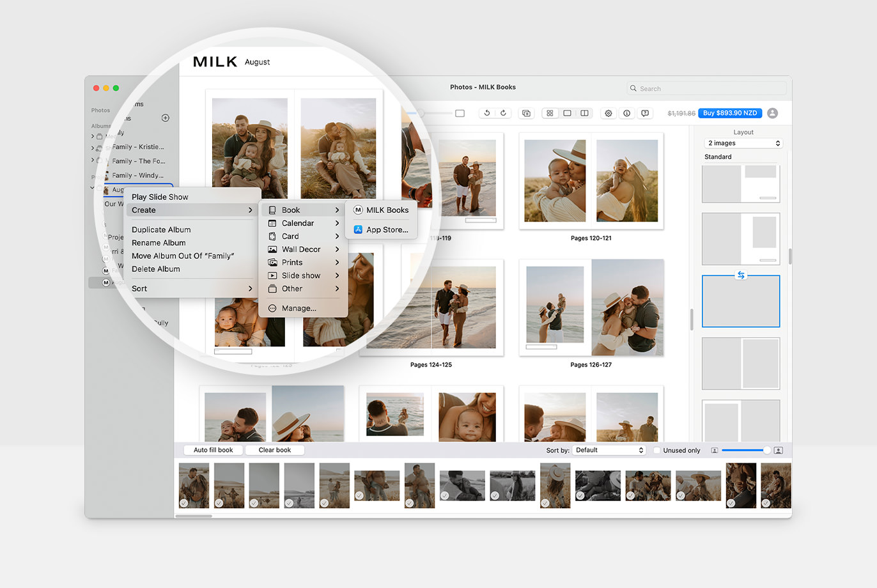Select the Pages 124-125 spread
Viewport: 877px width, 588px height.
tap(431, 307)
